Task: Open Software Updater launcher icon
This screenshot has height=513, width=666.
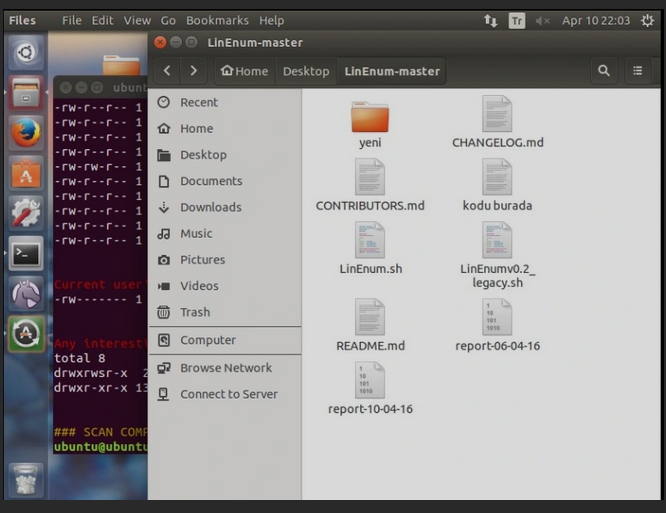Action: coord(26,334)
